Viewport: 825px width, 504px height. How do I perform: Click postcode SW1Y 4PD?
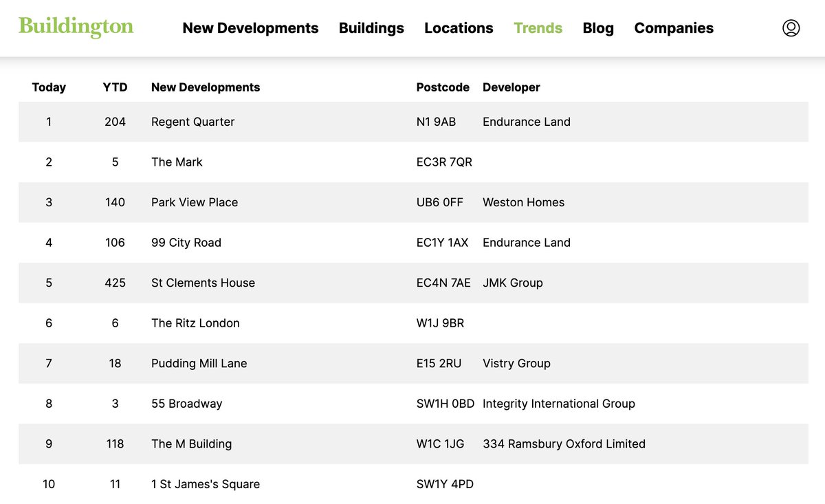click(x=445, y=484)
